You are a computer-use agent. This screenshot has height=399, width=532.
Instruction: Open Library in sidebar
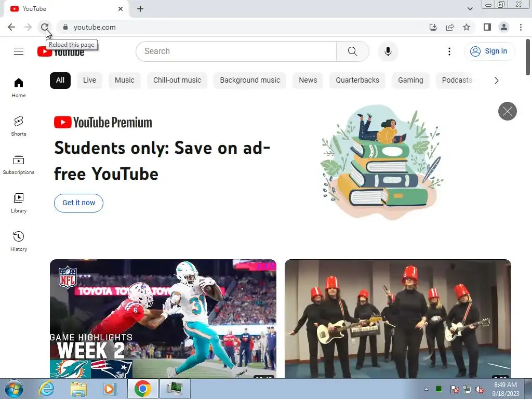click(19, 203)
